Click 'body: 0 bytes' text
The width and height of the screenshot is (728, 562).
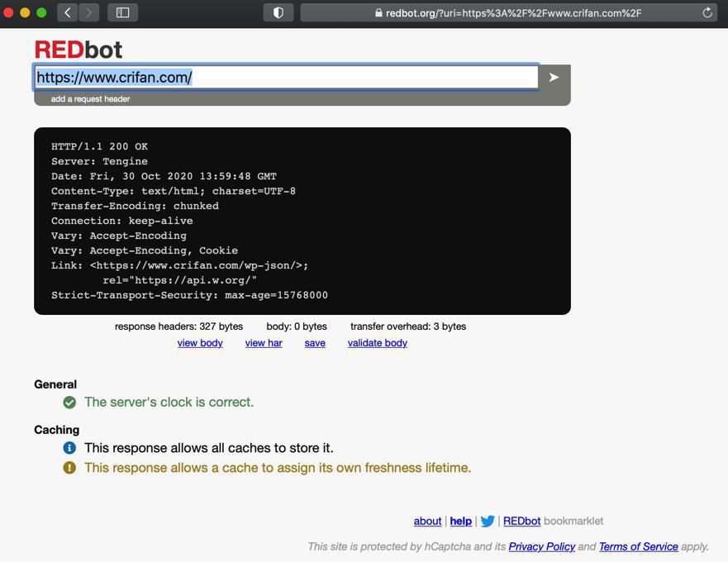click(x=297, y=326)
